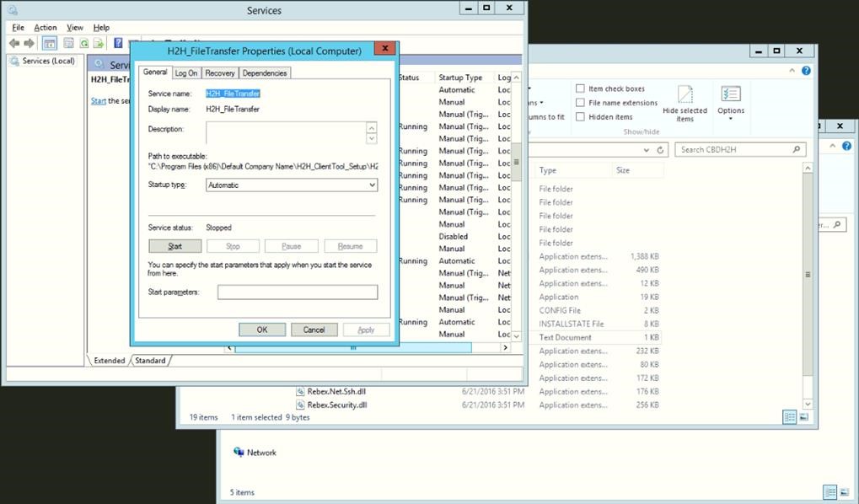
Task: Collapse ribbon in rearmost Explorer window
Action: click(x=832, y=146)
